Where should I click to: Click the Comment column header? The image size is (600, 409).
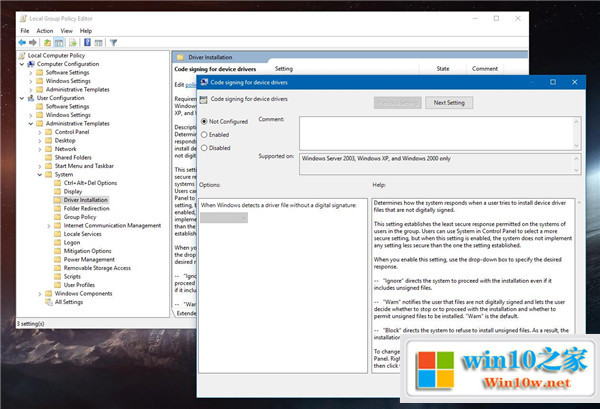point(485,68)
